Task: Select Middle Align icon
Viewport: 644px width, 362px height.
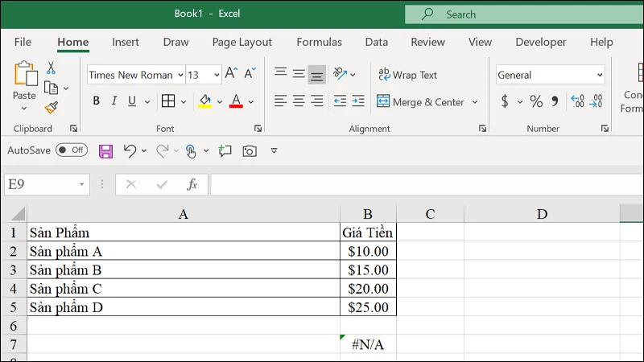Action: [299, 74]
